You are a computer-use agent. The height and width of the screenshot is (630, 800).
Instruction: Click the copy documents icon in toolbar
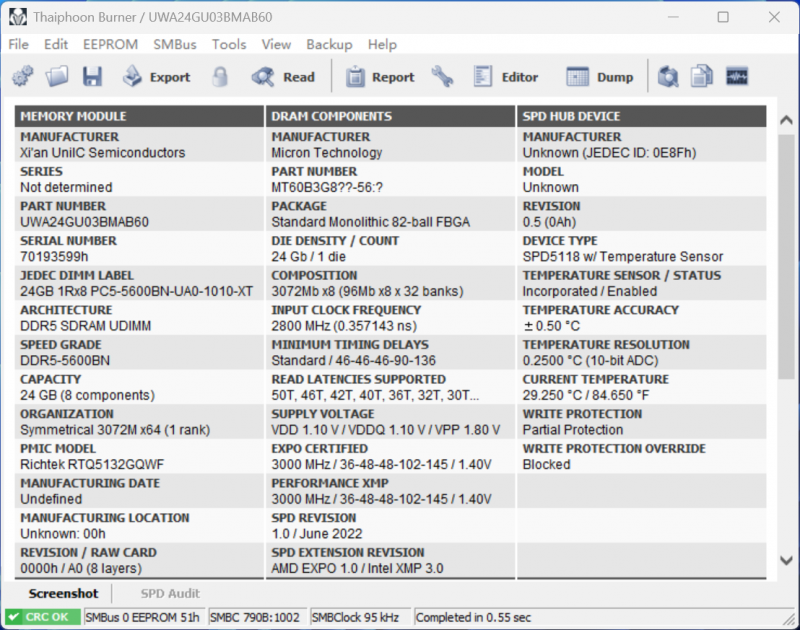pyautogui.click(x=702, y=77)
